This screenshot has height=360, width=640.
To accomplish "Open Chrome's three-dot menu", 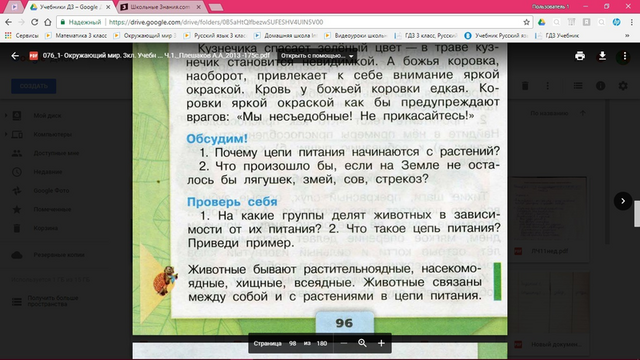I will tap(631, 22).
